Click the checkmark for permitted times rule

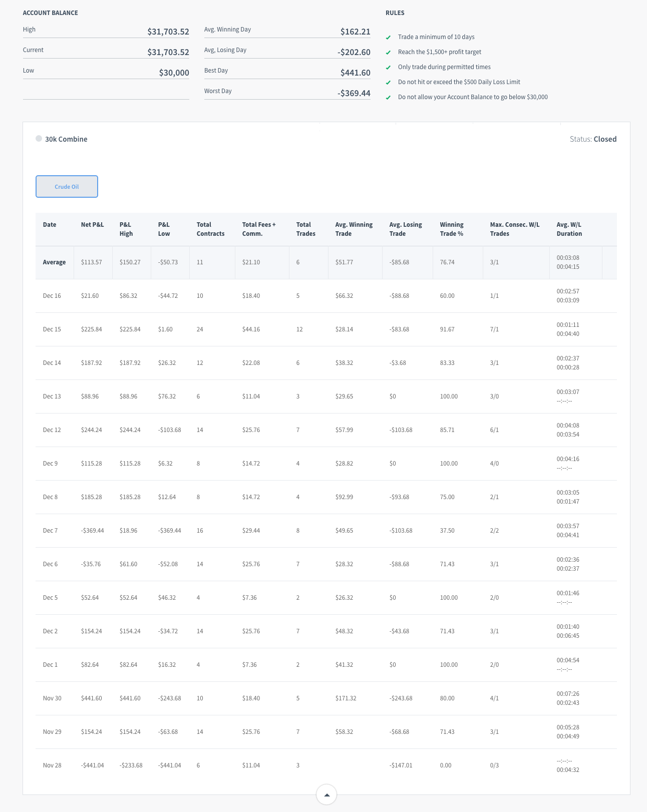tap(388, 68)
